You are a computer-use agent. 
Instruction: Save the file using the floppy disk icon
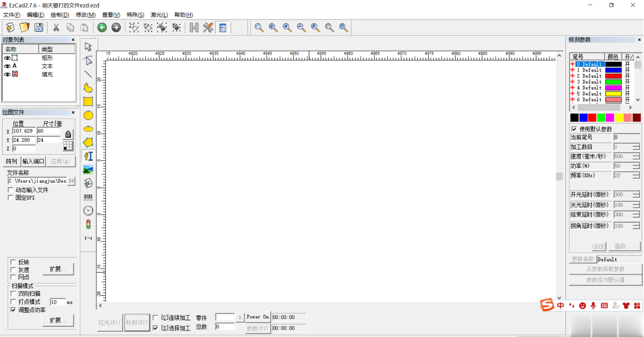click(x=39, y=28)
